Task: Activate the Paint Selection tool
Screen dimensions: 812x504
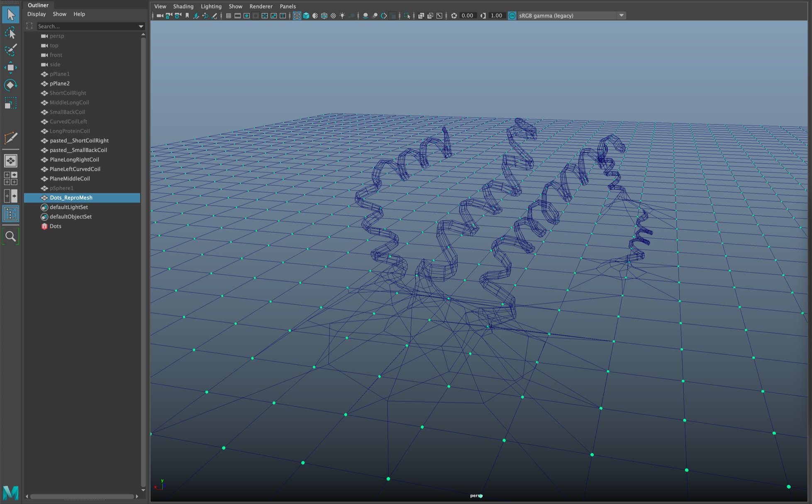Action: (x=10, y=50)
